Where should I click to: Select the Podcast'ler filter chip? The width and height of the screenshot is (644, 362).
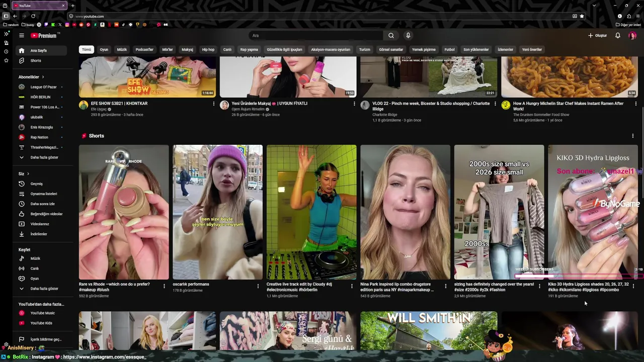pyautogui.click(x=144, y=50)
